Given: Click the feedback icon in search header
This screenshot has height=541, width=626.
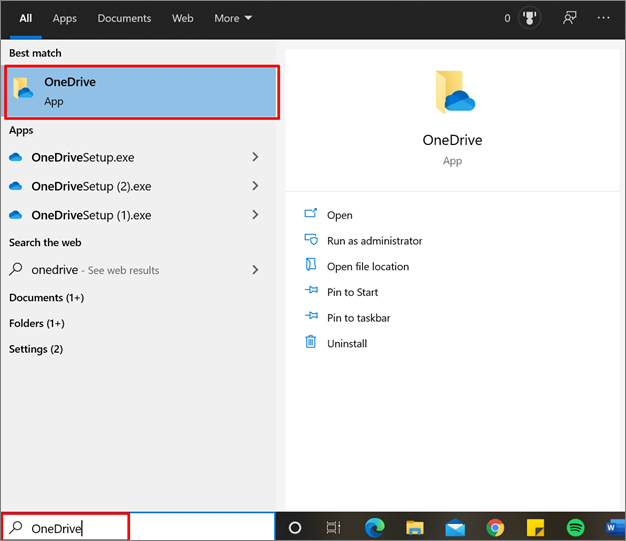Looking at the screenshot, I should (x=570, y=18).
